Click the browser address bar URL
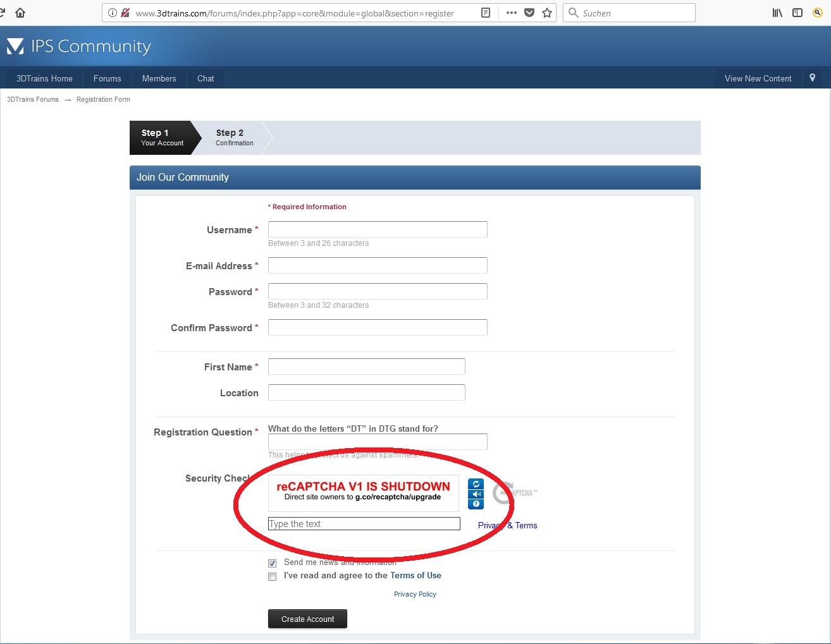 click(x=295, y=13)
